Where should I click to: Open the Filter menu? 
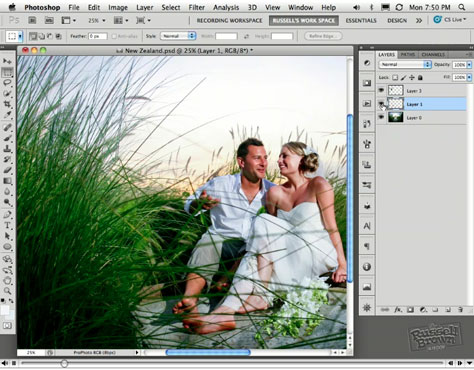[x=197, y=7]
